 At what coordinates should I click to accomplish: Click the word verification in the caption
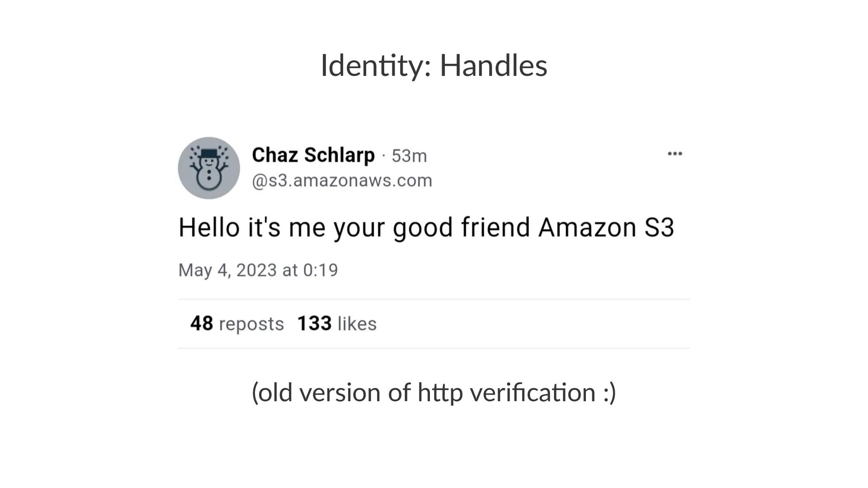click(533, 392)
